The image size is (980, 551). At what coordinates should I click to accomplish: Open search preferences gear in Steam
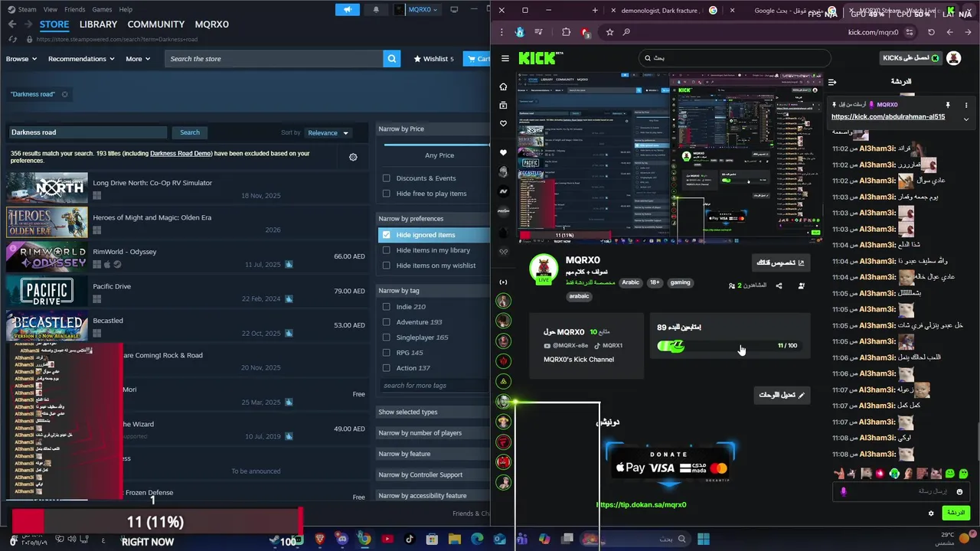tap(353, 157)
